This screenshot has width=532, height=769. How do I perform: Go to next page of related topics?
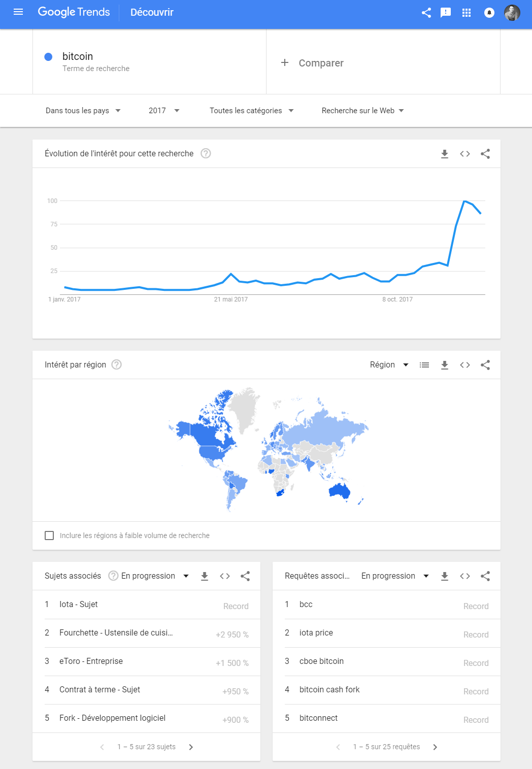(x=191, y=747)
